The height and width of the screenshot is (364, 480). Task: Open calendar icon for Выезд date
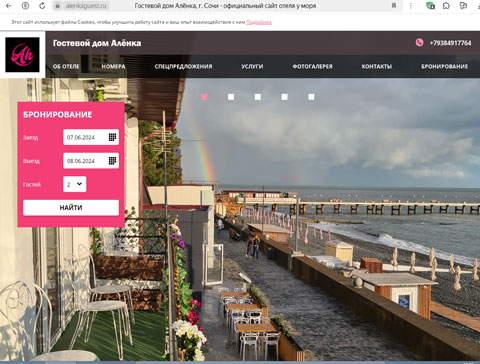[113, 161]
